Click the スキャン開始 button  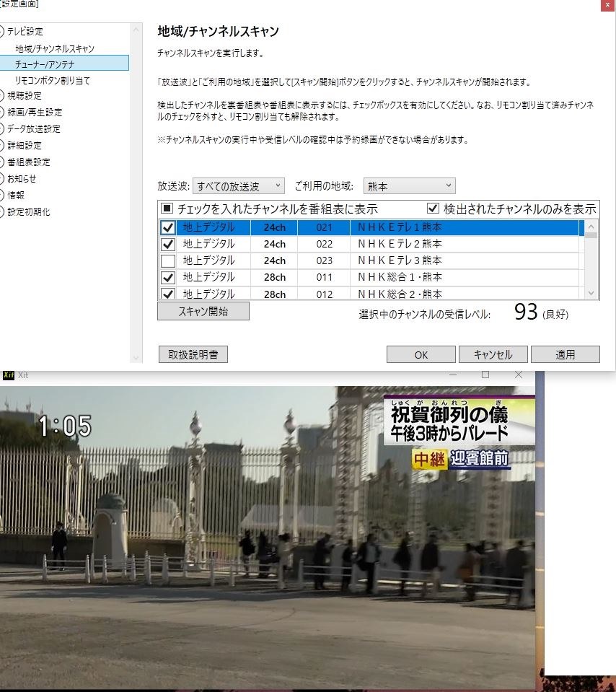click(x=203, y=311)
